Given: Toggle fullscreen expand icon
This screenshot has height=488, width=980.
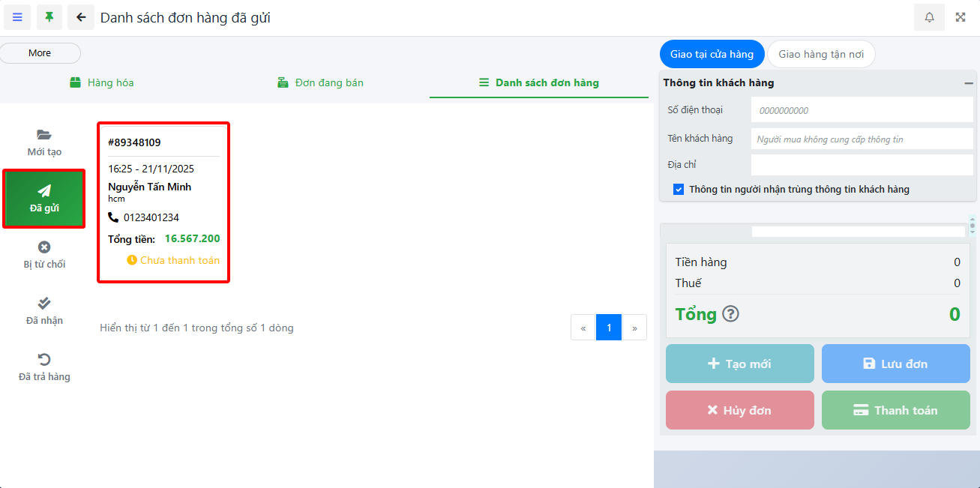Looking at the screenshot, I should 961,17.
